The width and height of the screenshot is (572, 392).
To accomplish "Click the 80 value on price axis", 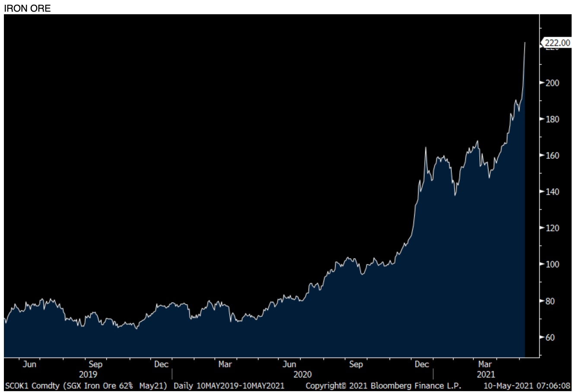I will (551, 301).
